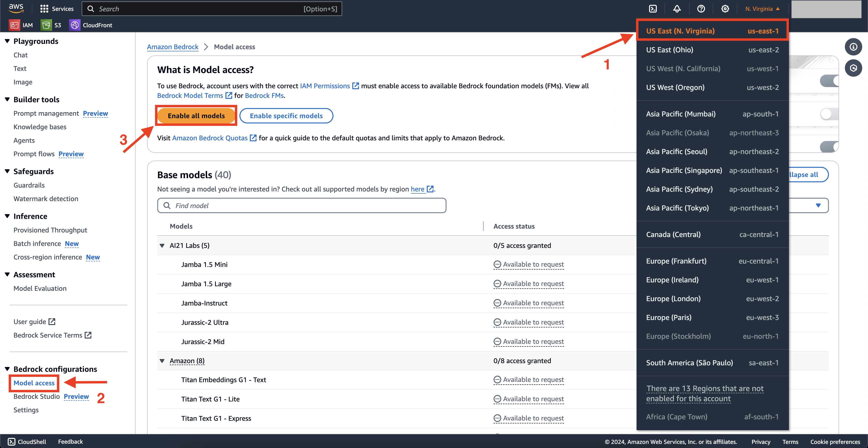Select South America (São Paulo) region
The width and height of the screenshot is (868, 448).
click(x=712, y=363)
